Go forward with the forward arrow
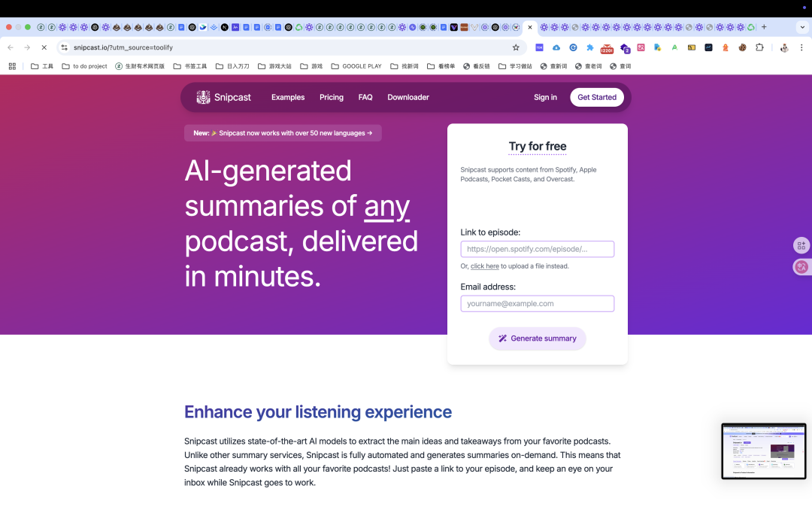The width and height of the screenshot is (812, 525). point(27,47)
